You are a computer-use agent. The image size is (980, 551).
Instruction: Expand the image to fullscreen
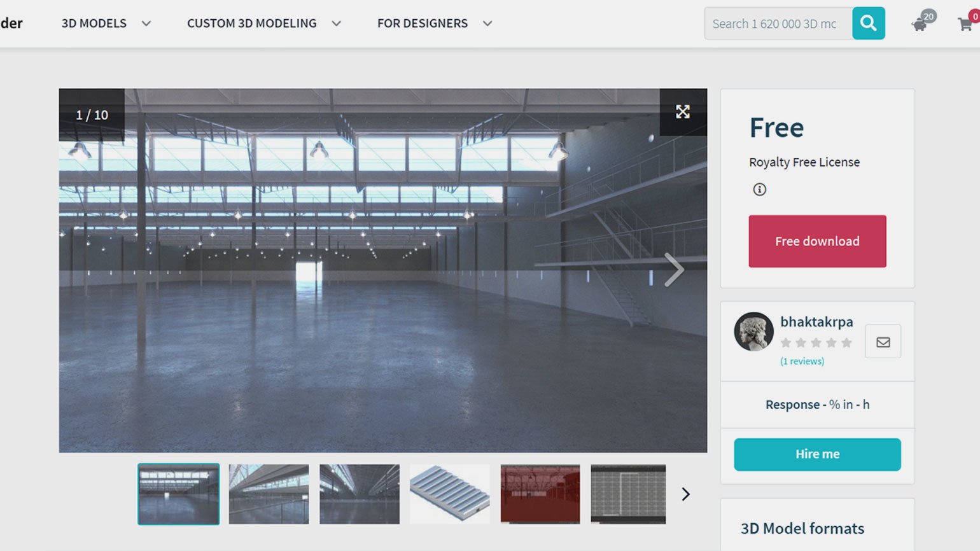tap(683, 112)
